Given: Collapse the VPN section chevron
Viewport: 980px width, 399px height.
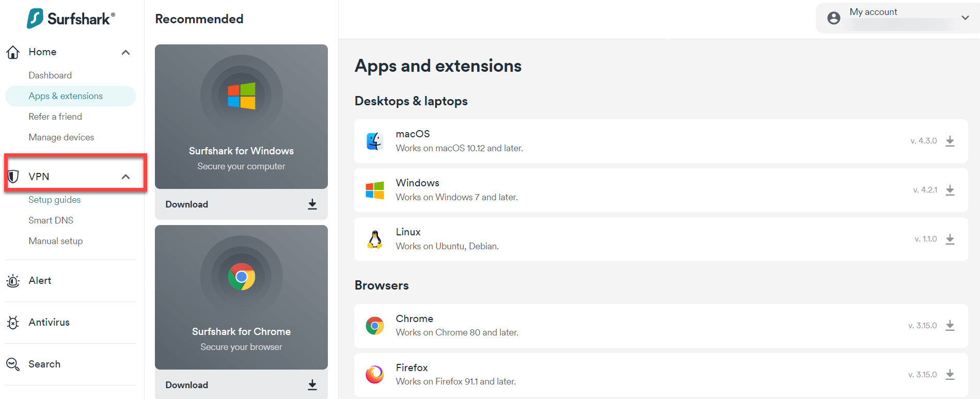Looking at the screenshot, I should click(125, 177).
